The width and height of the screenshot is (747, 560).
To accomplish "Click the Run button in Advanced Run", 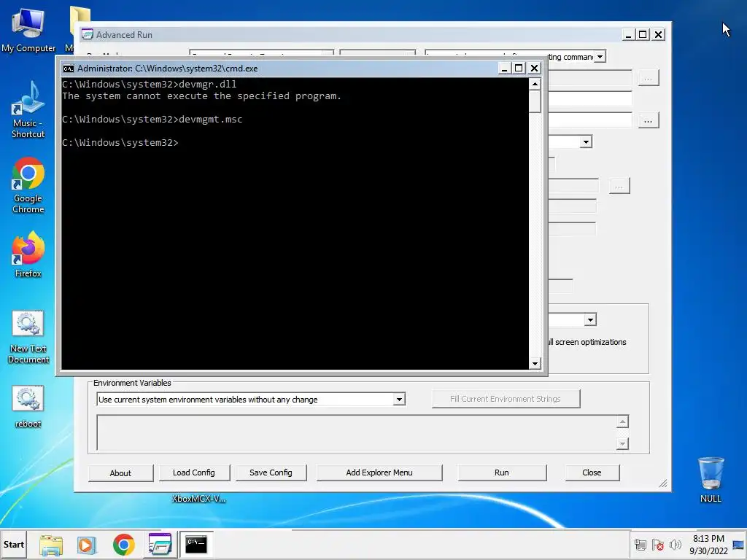I will click(x=502, y=472).
